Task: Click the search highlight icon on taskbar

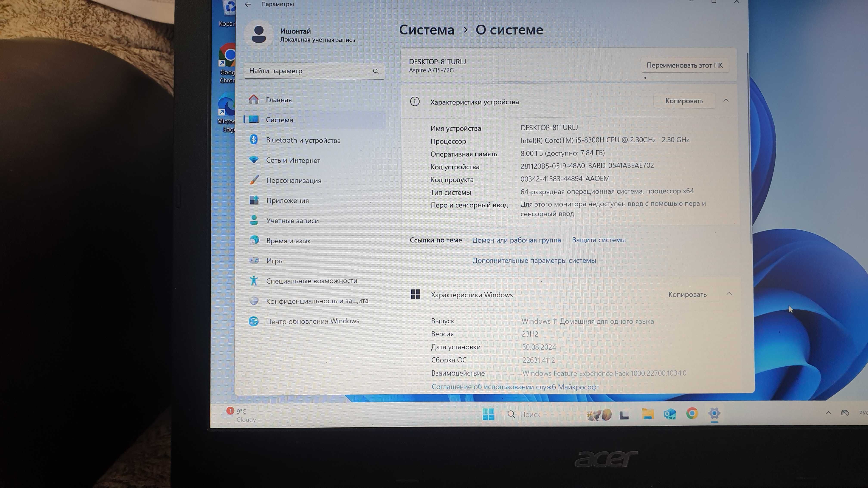Action: tap(599, 415)
